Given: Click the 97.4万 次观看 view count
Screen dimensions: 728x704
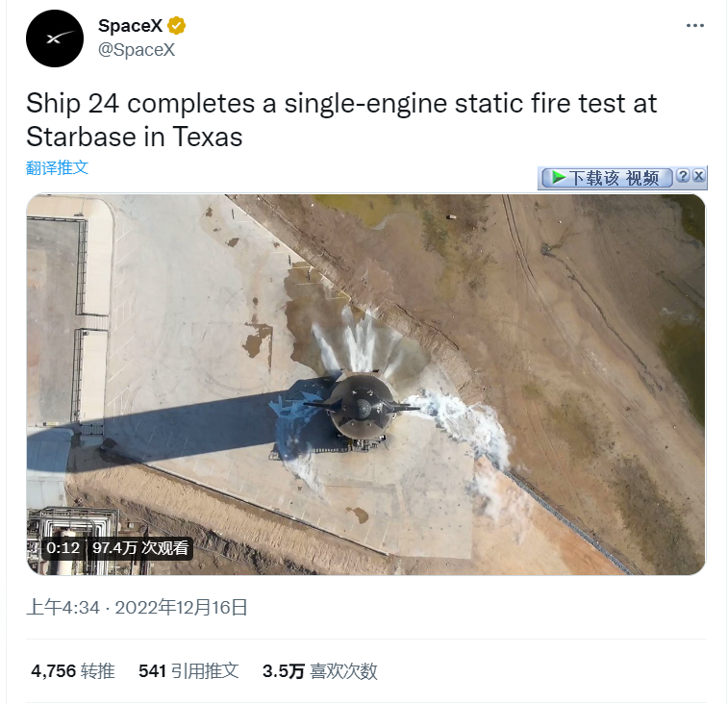Looking at the screenshot, I should pyautogui.click(x=140, y=548).
